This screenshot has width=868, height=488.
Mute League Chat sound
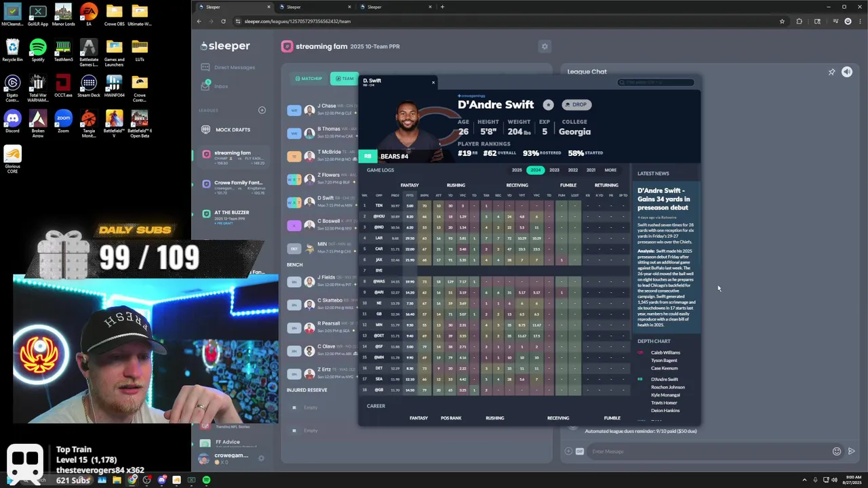pos(847,72)
